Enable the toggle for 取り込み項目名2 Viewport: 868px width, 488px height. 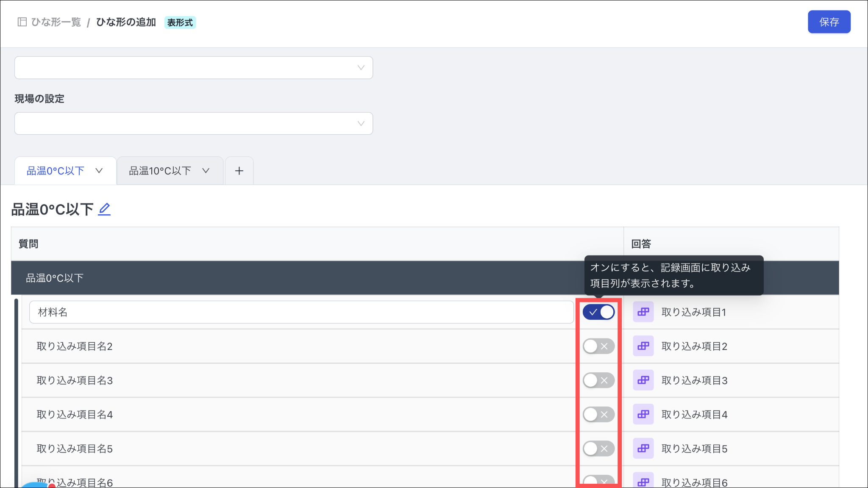[598, 346]
